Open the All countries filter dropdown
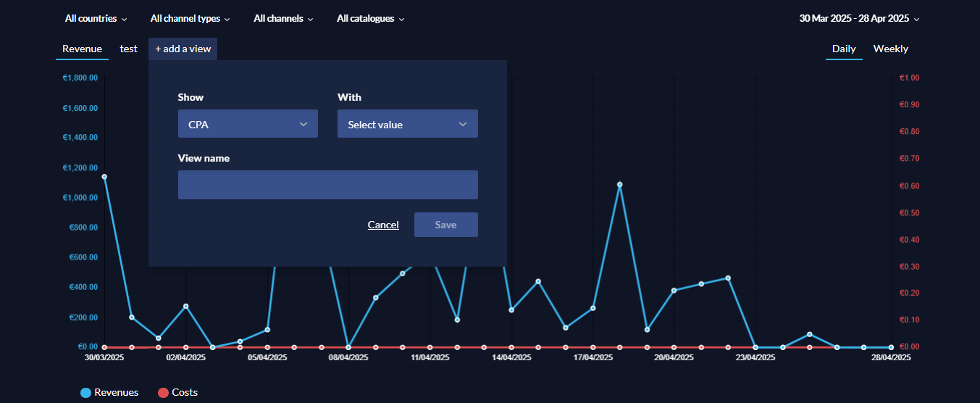 (x=96, y=19)
